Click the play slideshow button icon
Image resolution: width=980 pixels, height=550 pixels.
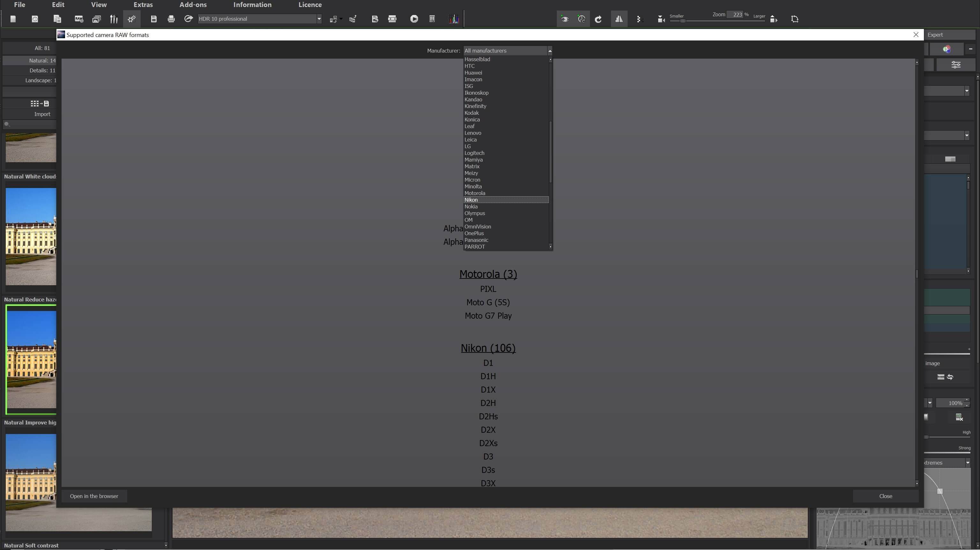tap(414, 18)
